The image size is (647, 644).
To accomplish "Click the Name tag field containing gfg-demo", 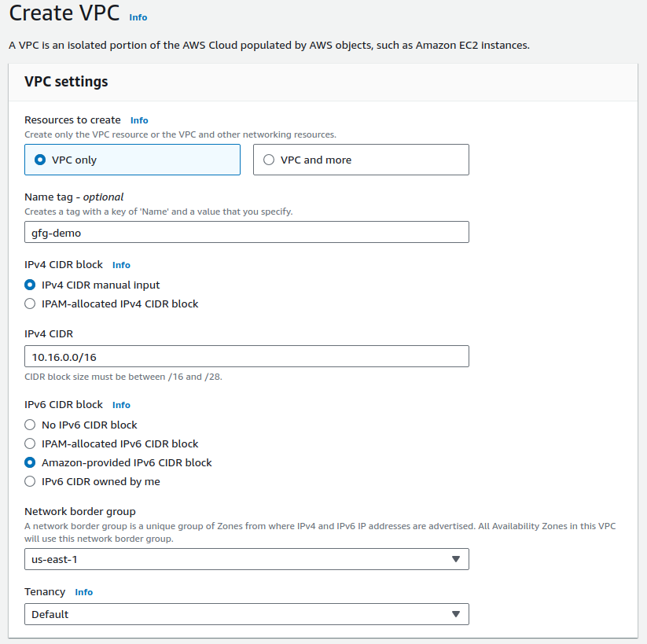I will click(x=246, y=233).
